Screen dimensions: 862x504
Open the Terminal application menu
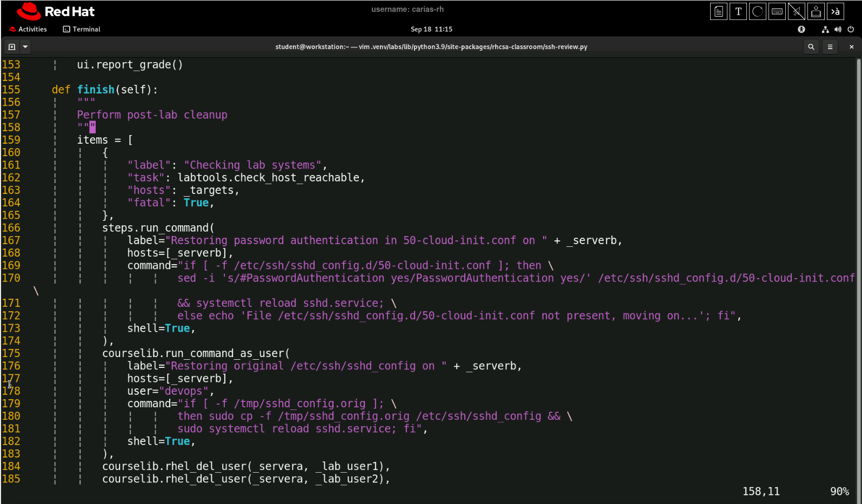click(x=82, y=29)
